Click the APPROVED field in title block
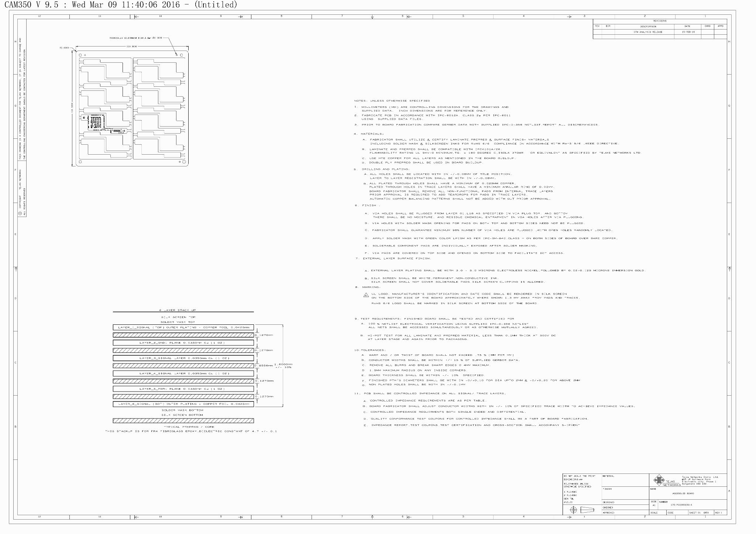 pos(625,513)
